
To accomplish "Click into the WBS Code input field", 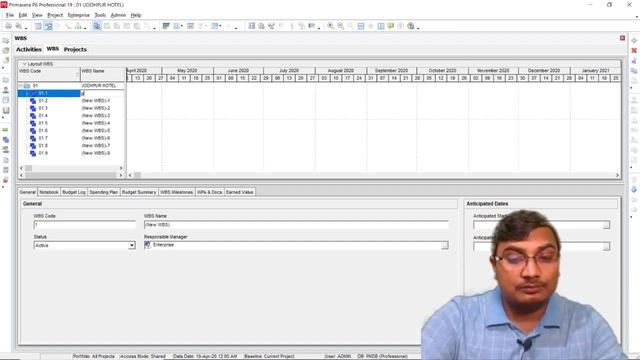I will [84, 225].
